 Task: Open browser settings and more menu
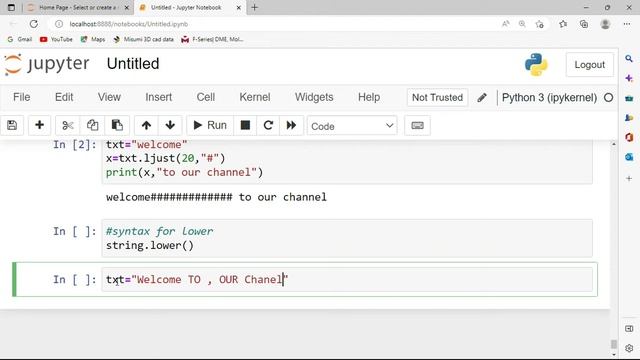pos(627,24)
